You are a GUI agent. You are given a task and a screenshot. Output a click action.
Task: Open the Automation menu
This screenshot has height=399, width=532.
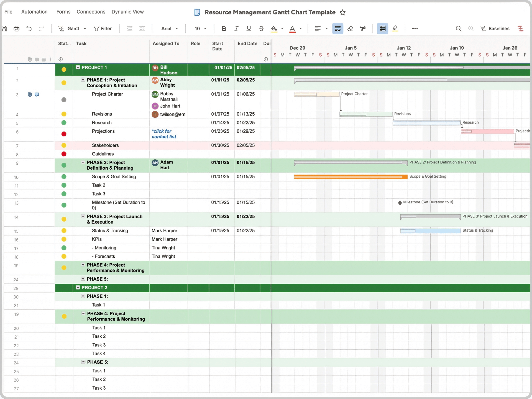[34, 12]
